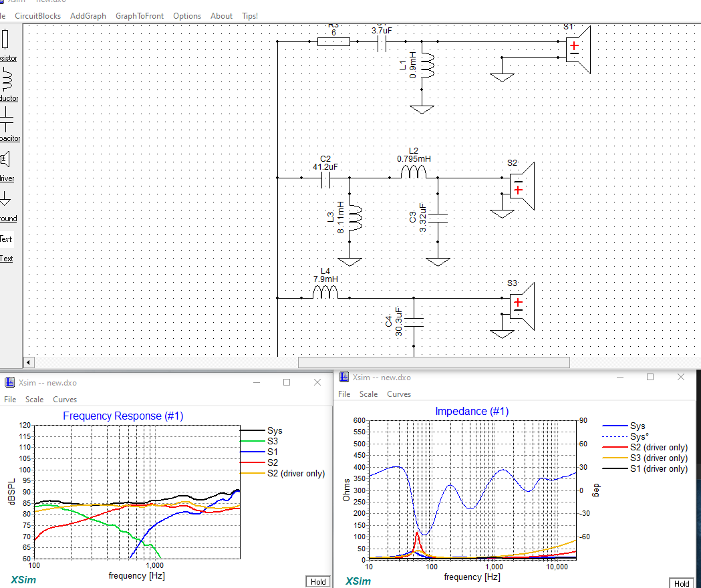701x588 pixels.
Task: Maximize the Frequency Response window
Action: click(287, 382)
